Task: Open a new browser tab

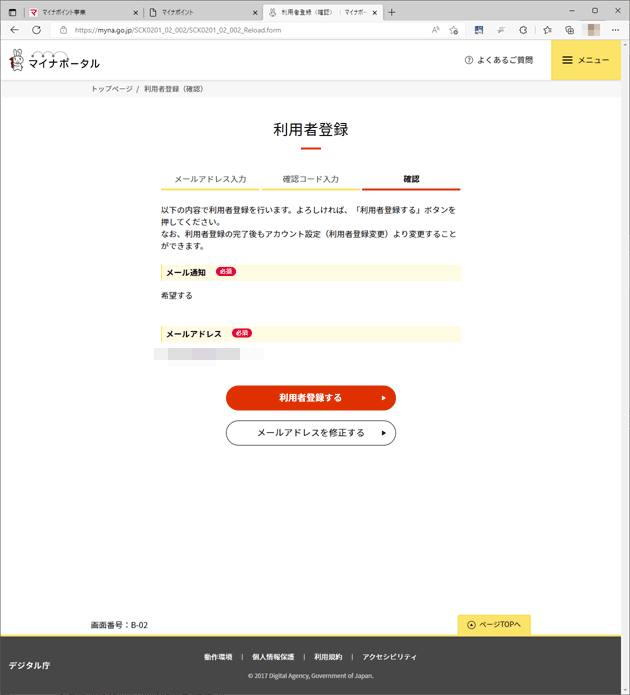Action: pyautogui.click(x=391, y=12)
